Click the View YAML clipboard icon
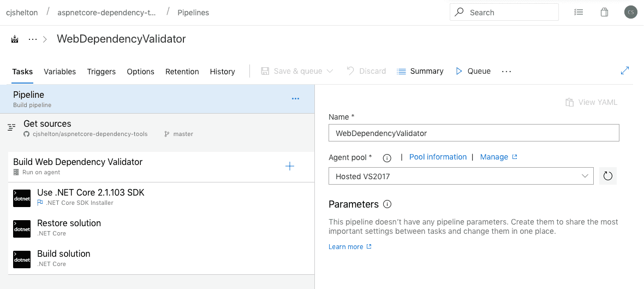Viewport: 644px width, 289px height. coord(569,102)
